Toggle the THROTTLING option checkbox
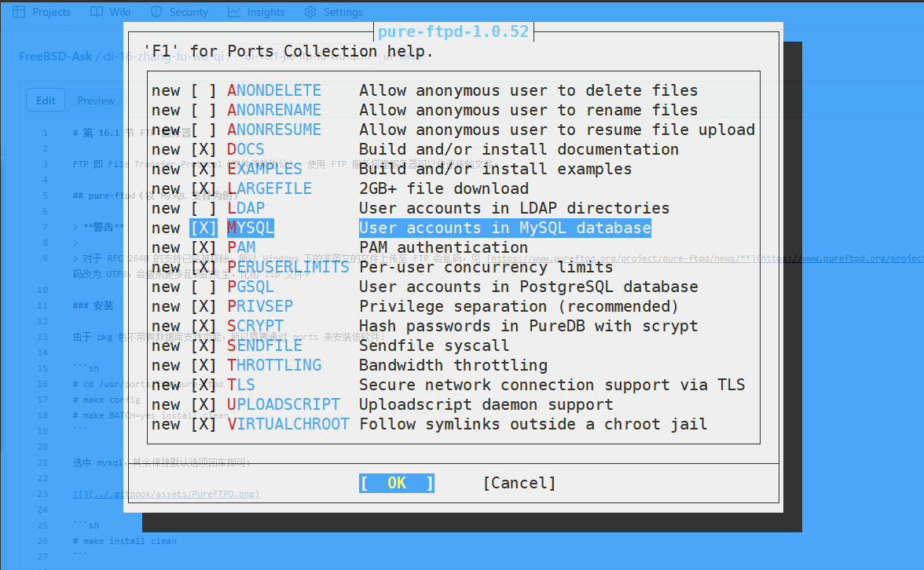This screenshot has width=924, height=570. (x=203, y=365)
